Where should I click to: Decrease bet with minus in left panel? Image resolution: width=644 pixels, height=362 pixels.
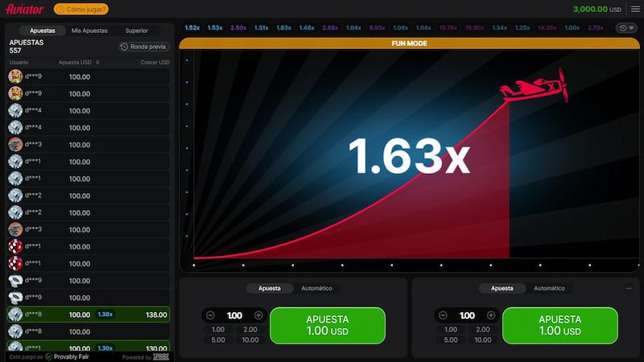pyautogui.click(x=210, y=315)
